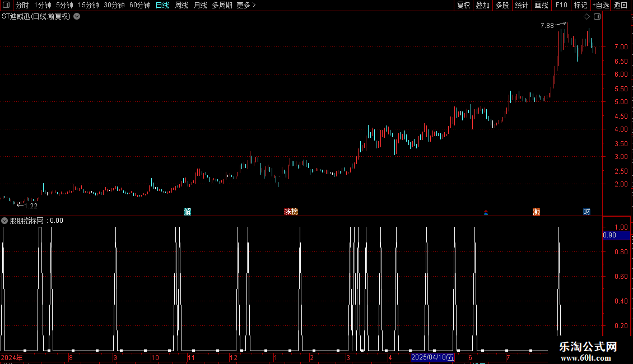633x364 pixels.
Task: Select the 15分钟 period tab
Action: [89, 5]
